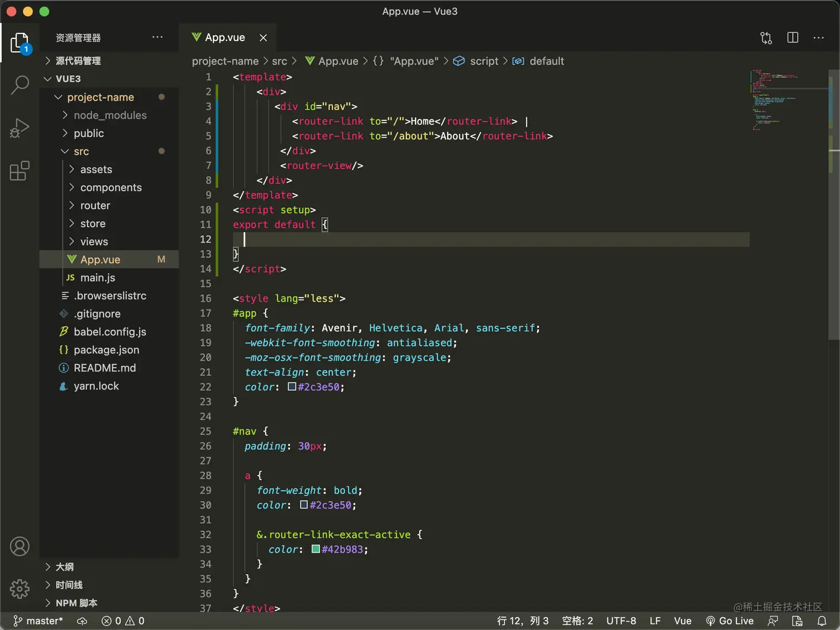Click the info icon beside README.md
Viewport: 840px width, 630px height.
(64, 368)
